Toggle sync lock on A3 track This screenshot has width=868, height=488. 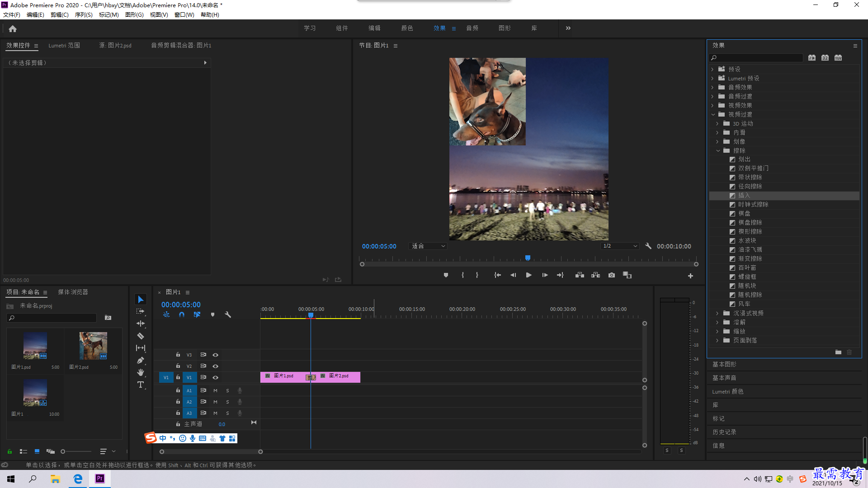[203, 413]
